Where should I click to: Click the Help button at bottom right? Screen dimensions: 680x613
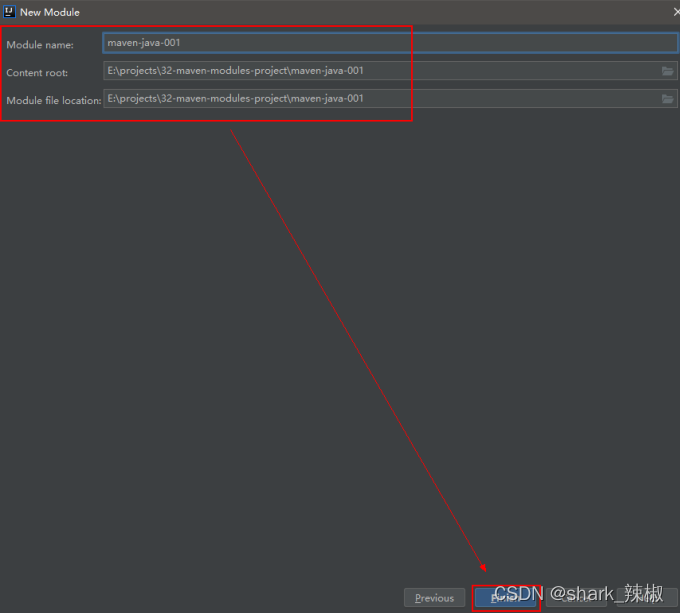647,598
